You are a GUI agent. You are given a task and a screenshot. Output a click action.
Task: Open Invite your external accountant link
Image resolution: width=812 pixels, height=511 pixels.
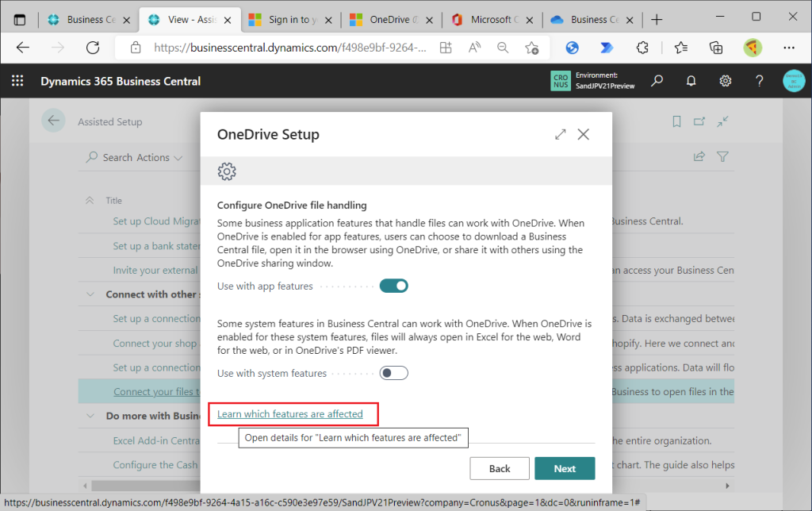[x=155, y=270]
